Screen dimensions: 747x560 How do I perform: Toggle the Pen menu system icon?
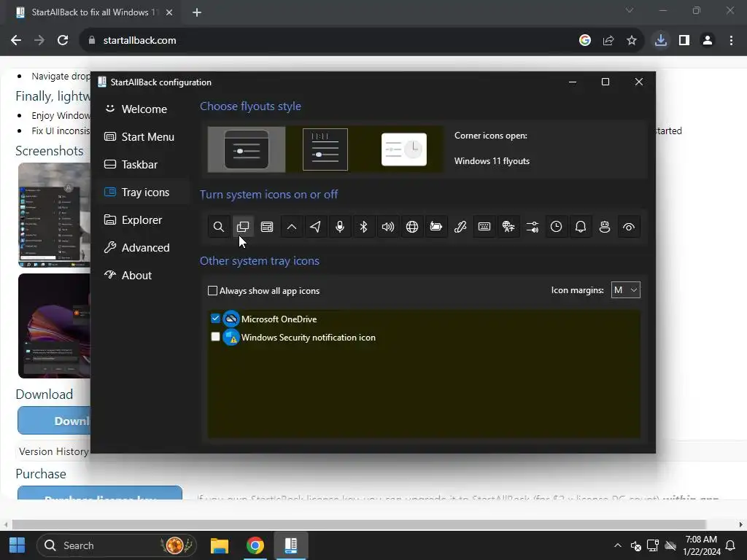pyautogui.click(x=460, y=227)
